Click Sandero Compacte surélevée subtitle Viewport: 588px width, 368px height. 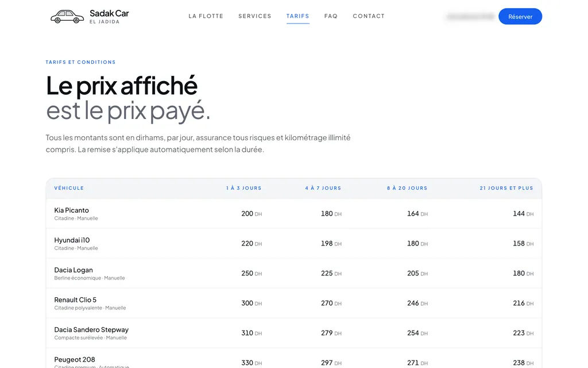(90, 338)
